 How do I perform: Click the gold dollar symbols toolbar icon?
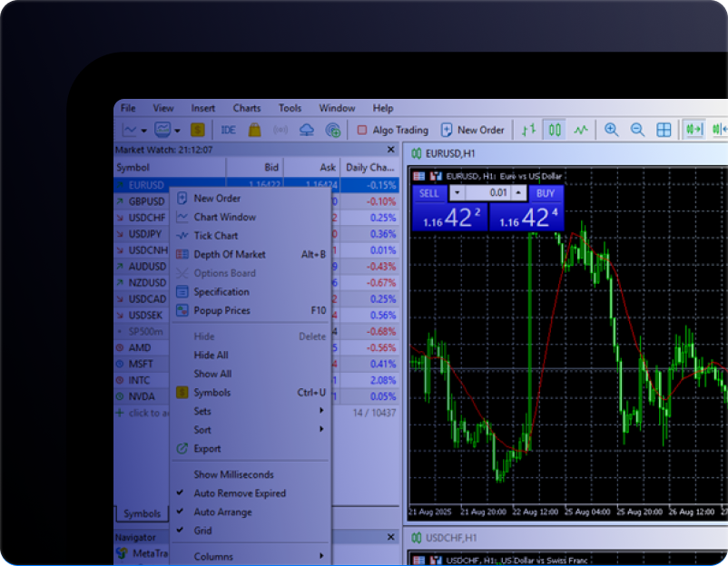coord(198,130)
